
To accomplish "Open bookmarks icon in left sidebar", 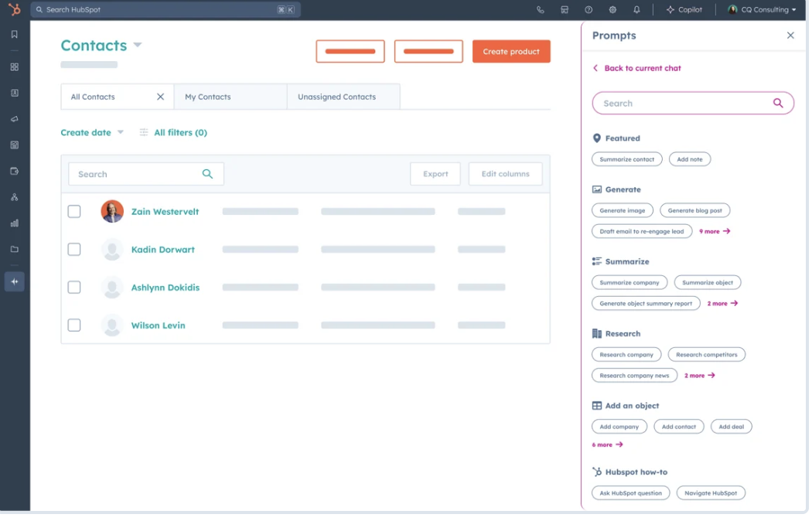I will click(x=15, y=35).
